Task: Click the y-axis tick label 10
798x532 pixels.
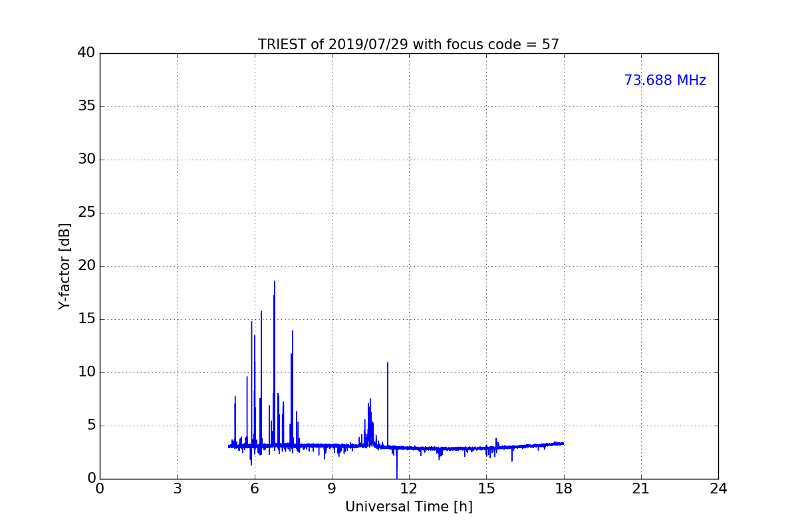Action: [86, 372]
